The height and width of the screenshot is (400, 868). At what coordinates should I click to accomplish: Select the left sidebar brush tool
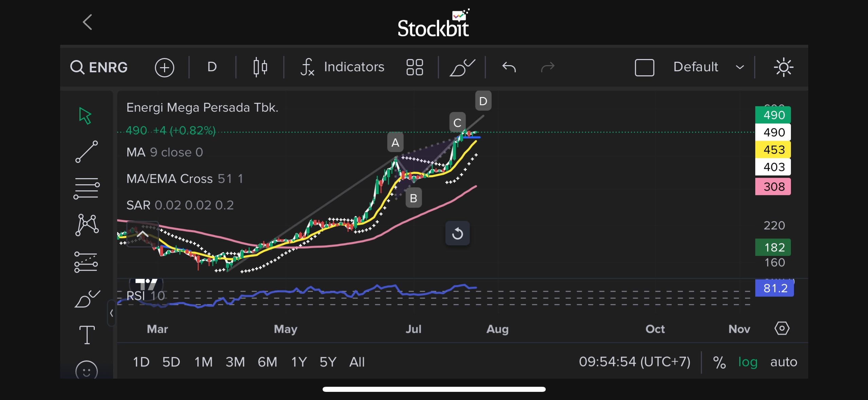coord(87,299)
